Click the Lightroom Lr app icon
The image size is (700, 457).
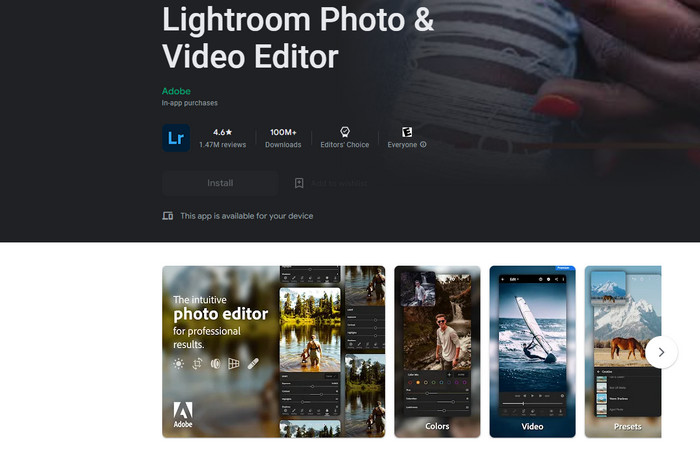click(x=176, y=138)
